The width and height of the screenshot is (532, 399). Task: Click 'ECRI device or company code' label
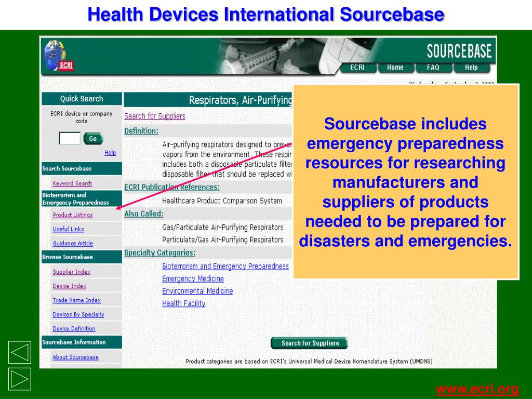82,117
